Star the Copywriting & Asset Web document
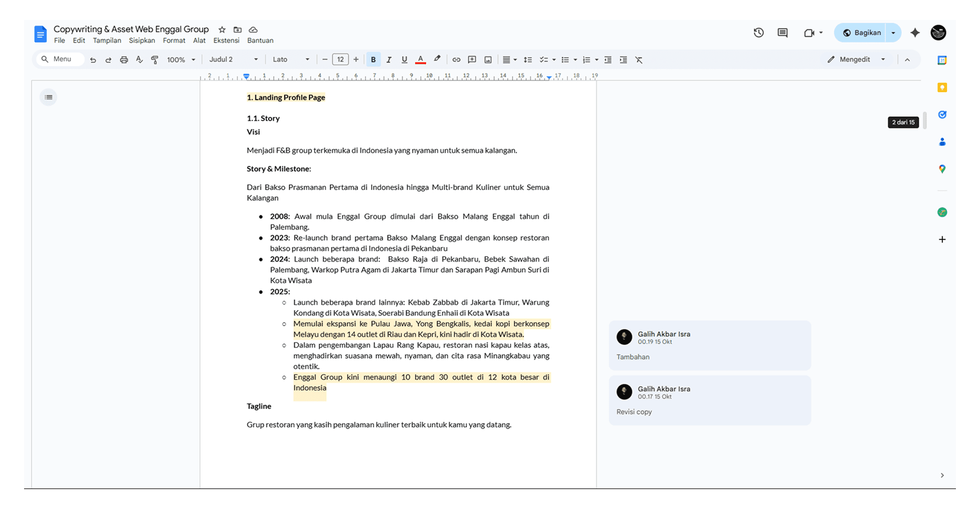Viewport: 980px width, 509px height. tap(222, 30)
